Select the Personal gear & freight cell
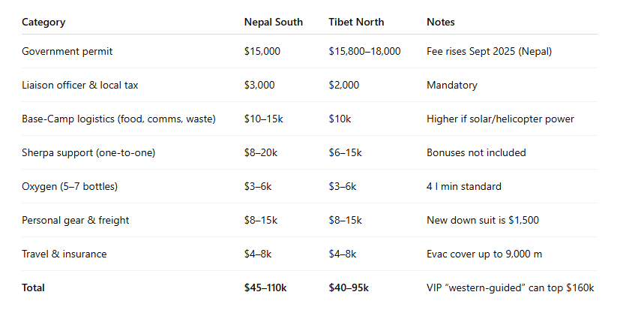644x322 pixels. [x=75, y=221]
